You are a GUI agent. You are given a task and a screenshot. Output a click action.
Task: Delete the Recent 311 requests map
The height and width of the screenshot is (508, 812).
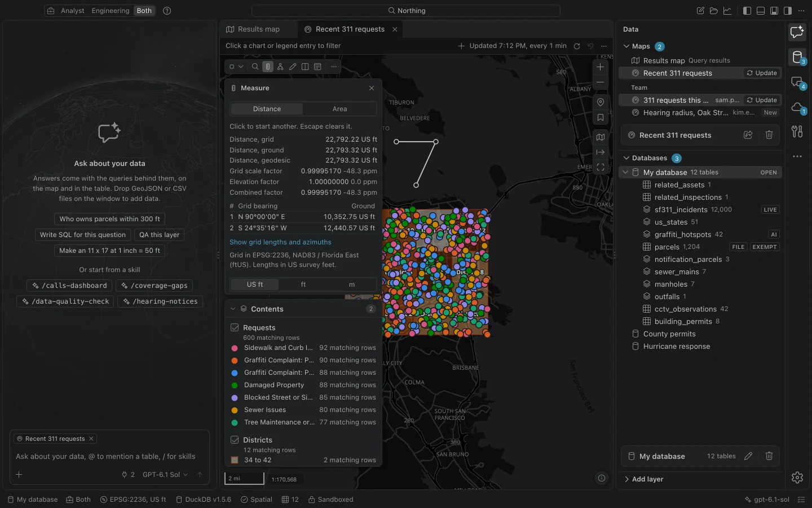pos(769,135)
